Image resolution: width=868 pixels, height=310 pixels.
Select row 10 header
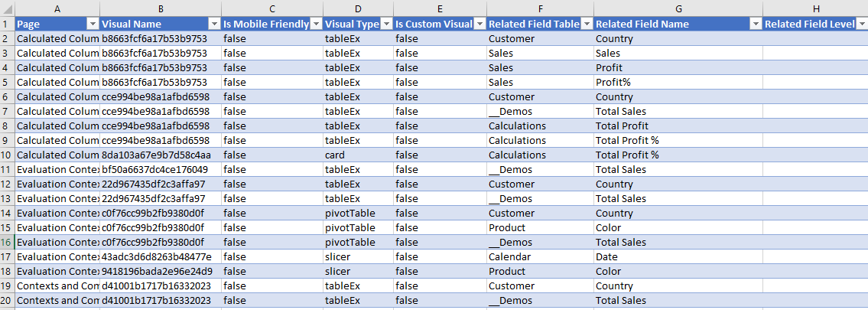click(x=7, y=155)
